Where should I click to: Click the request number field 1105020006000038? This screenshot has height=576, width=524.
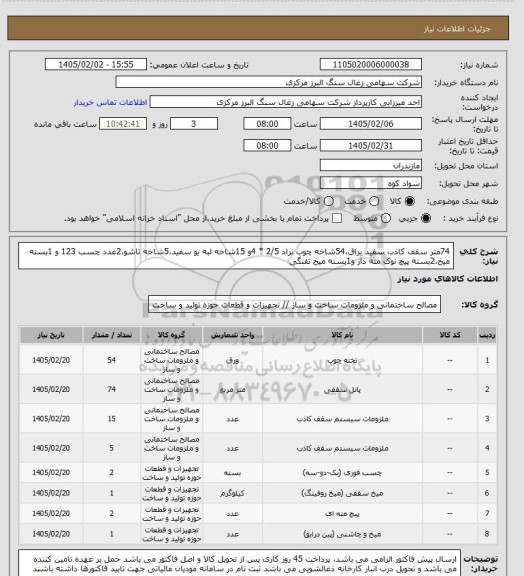[370, 65]
